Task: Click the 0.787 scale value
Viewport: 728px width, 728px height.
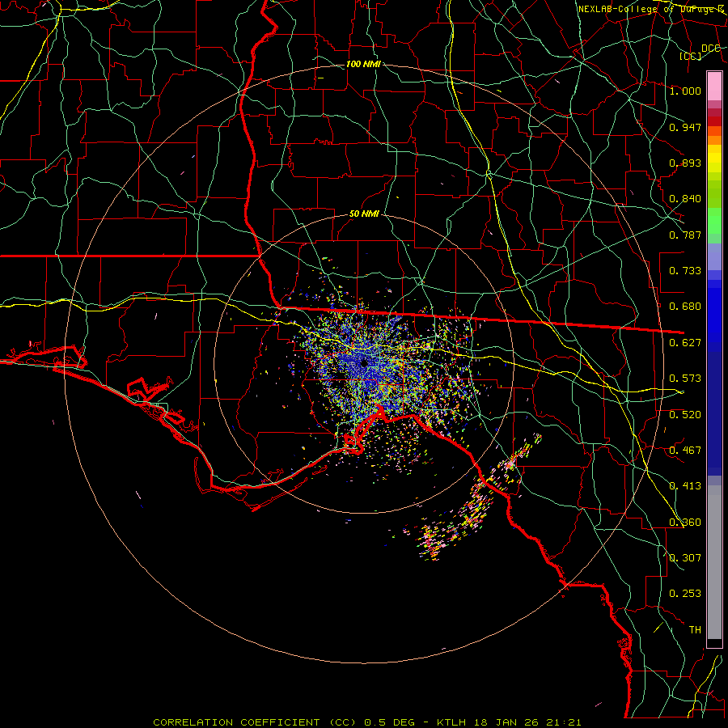Action: [x=685, y=235]
